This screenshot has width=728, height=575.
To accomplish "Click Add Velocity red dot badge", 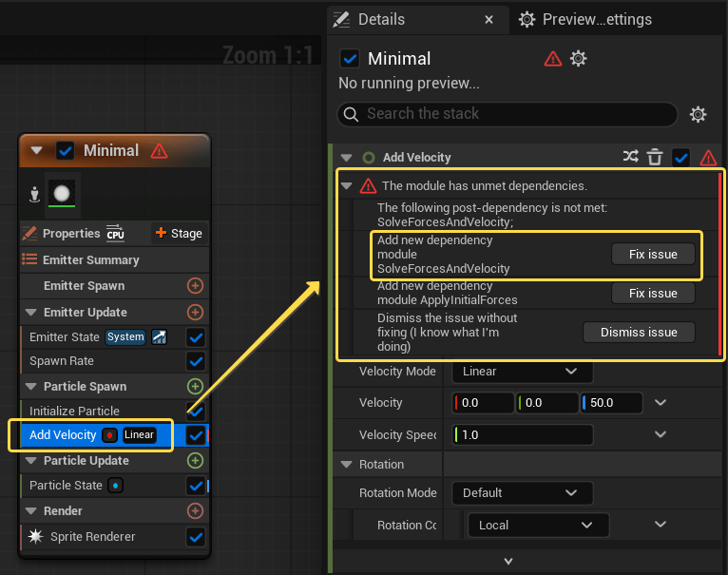I will pyautogui.click(x=109, y=435).
